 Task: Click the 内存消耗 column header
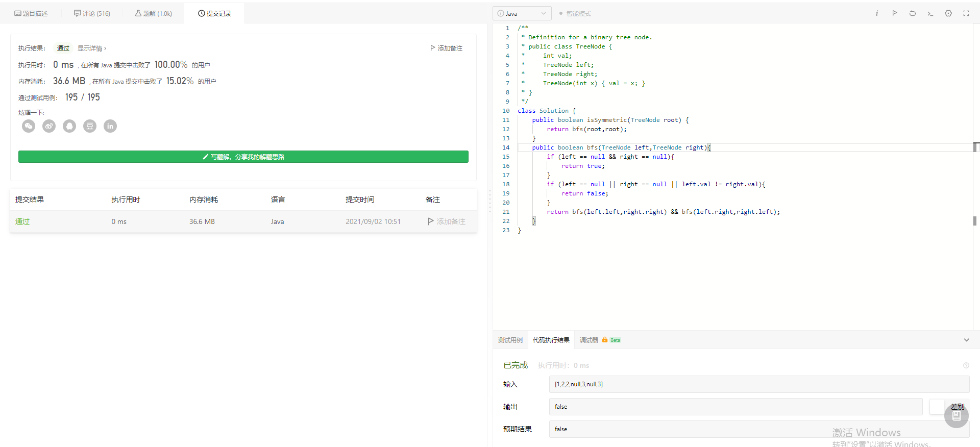(204, 200)
